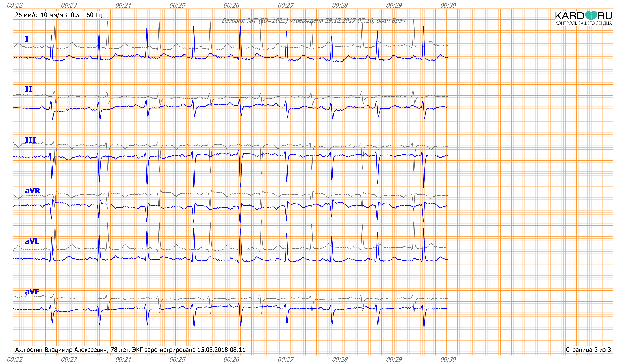Screen dimensions: 619x364
Task: Click the top 00:22 time marker
Action: click(15, 5)
